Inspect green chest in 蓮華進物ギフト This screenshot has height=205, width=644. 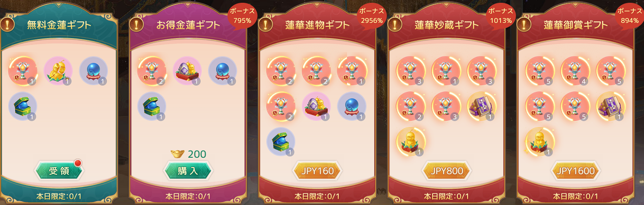(281, 141)
